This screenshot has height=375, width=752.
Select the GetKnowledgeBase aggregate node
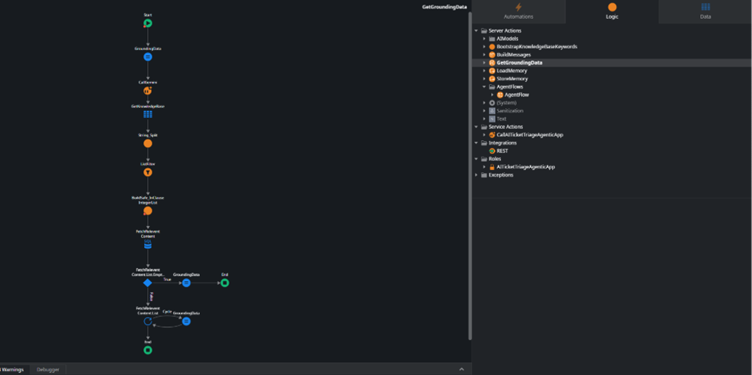point(148,114)
